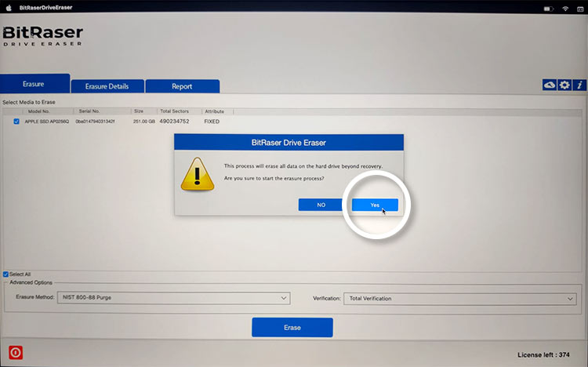Click the red power shutdown icon

pyautogui.click(x=16, y=353)
